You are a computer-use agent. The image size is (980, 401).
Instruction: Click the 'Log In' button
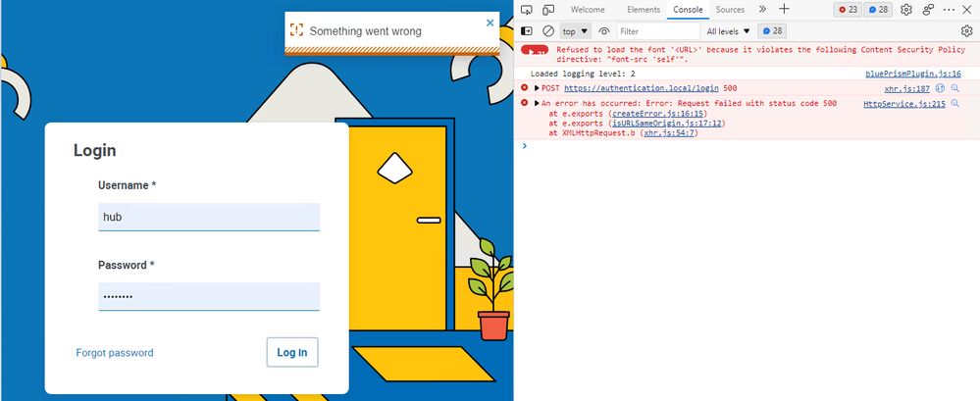coord(292,352)
